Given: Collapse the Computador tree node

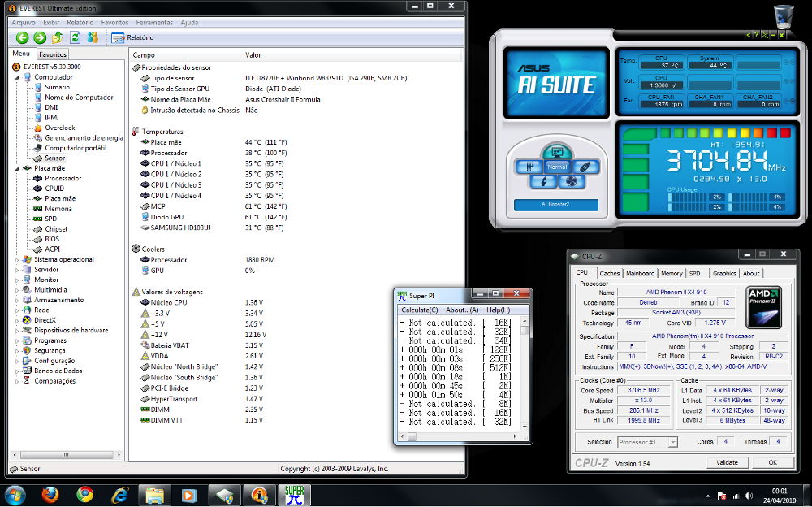Looking at the screenshot, I should tap(18, 77).
